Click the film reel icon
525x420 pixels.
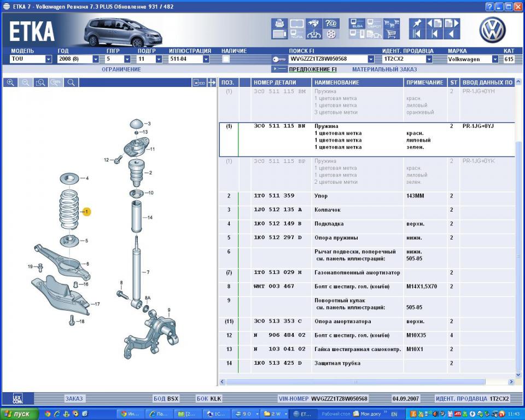coord(331,34)
